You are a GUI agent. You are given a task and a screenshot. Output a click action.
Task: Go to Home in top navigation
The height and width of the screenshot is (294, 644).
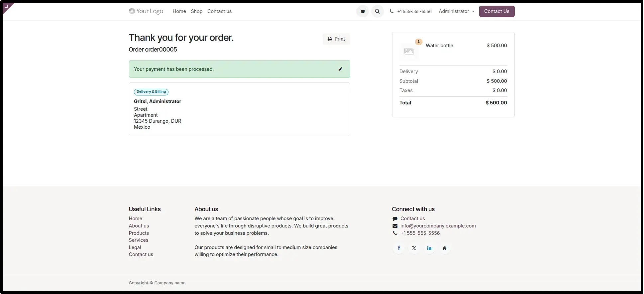(179, 11)
